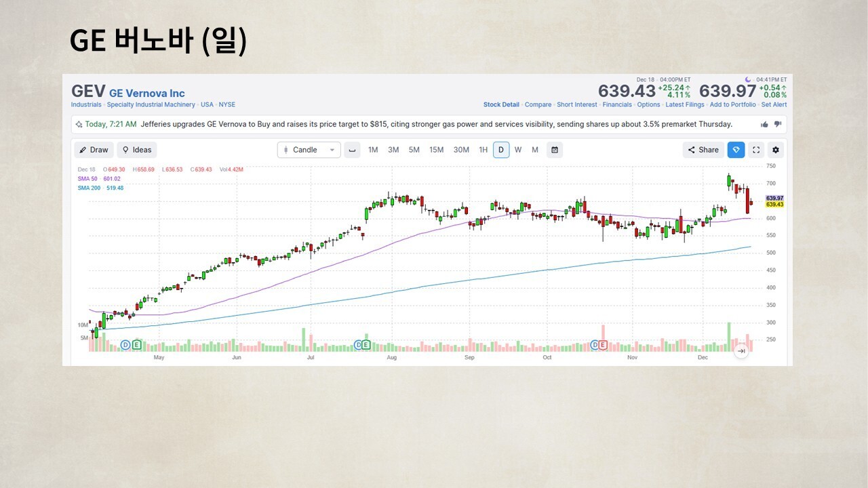Open the NYSE exchange link

[x=227, y=105]
